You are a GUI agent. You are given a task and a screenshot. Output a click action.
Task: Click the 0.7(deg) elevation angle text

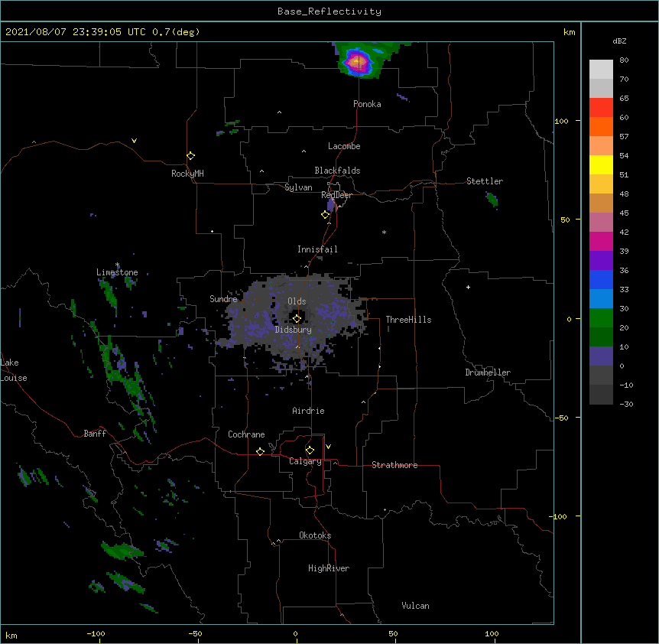pos(176,32)
